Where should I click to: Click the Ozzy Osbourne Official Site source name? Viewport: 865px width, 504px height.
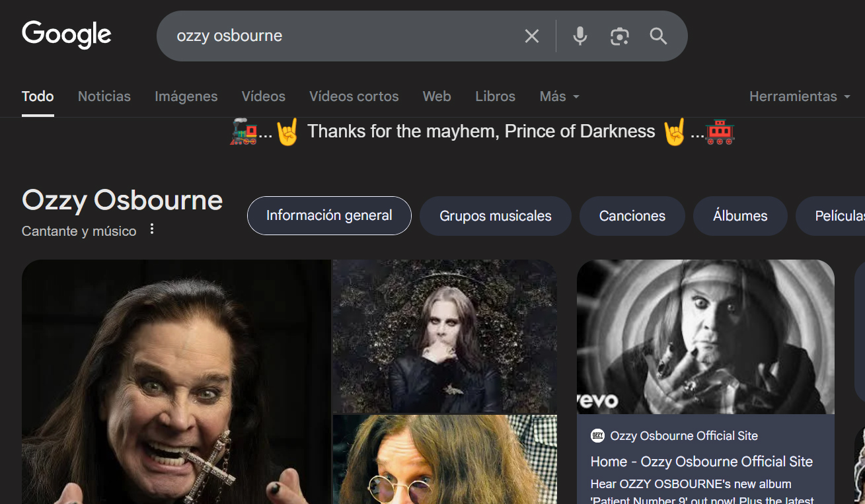(684, 436)
